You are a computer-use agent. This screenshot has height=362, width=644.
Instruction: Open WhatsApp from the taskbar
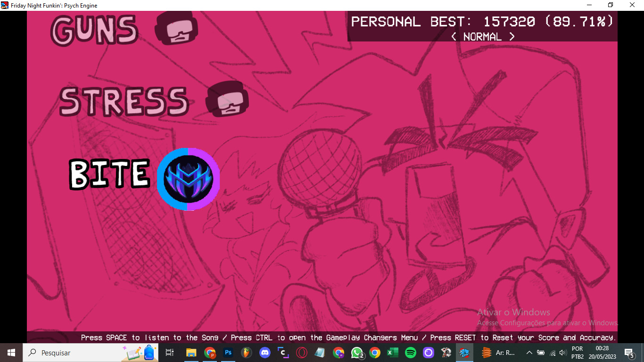click(x=357, y=353)
